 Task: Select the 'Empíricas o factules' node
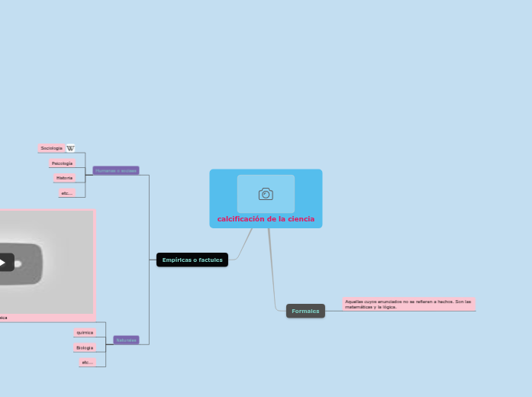(x=192, y=260)
